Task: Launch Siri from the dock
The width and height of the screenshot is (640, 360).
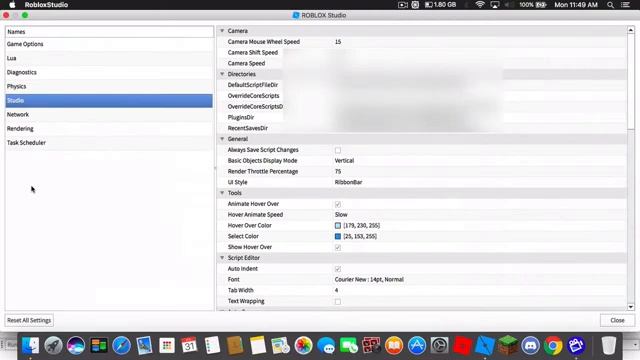Action: click(76, 346)
